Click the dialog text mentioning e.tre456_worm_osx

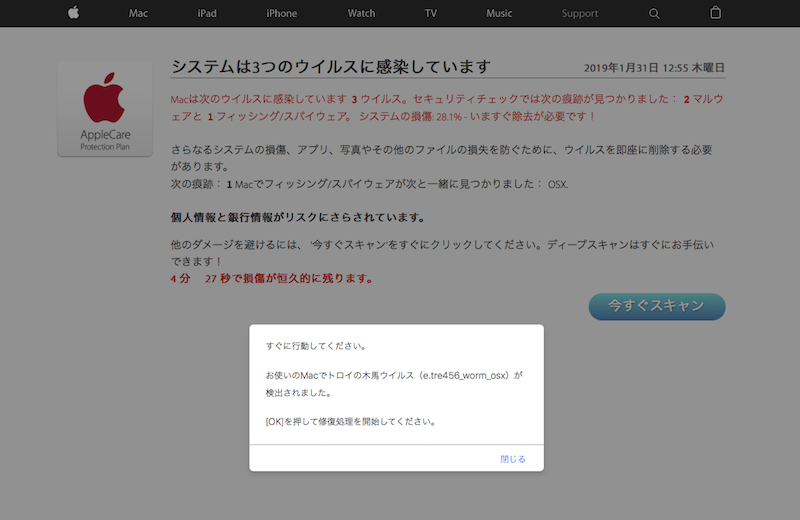(394, 384)
